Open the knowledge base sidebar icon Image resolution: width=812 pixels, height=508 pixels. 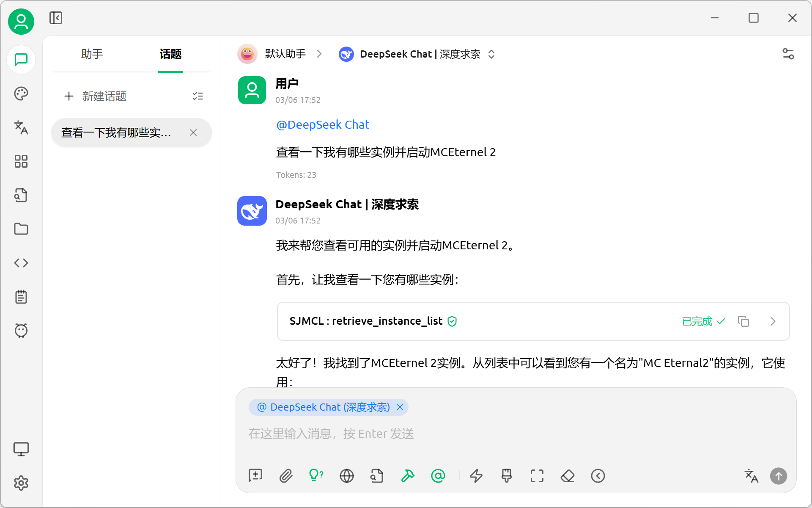[21, 195]
